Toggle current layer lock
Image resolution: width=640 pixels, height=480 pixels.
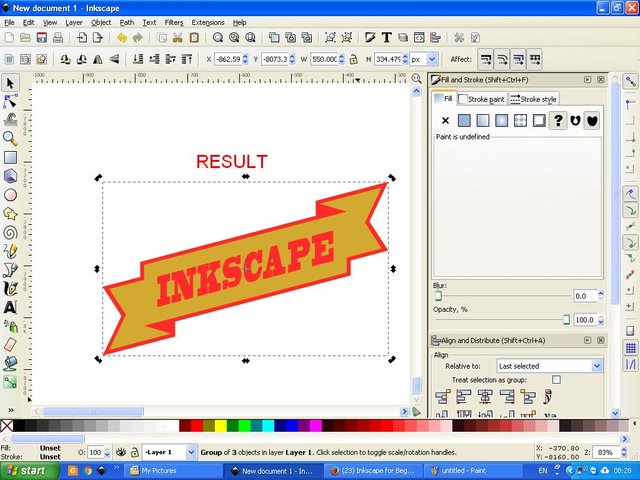[134, 452]
